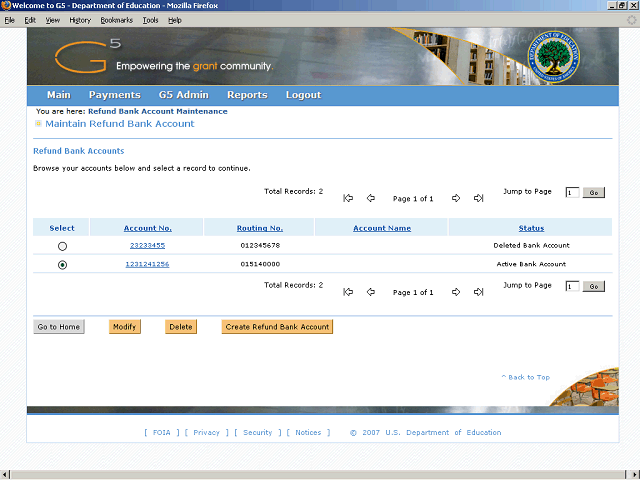
Task: Click Logout in navigation bar
Action: point(303,95)
